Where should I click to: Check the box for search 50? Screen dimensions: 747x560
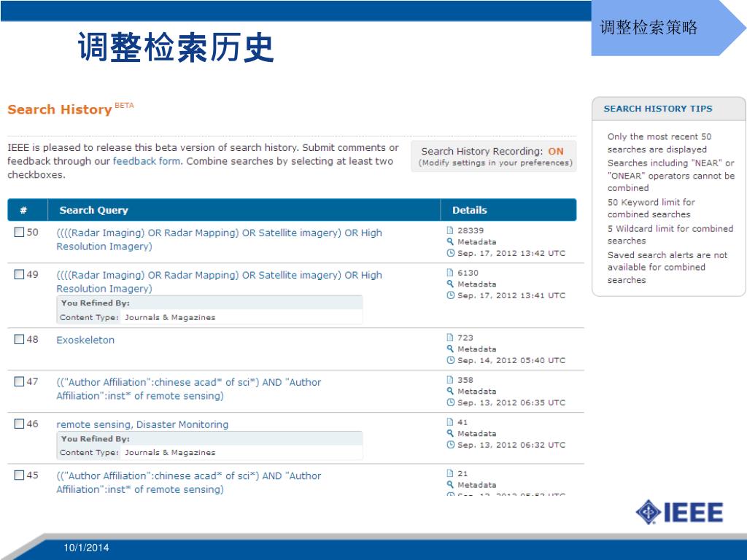pos(19,232)
